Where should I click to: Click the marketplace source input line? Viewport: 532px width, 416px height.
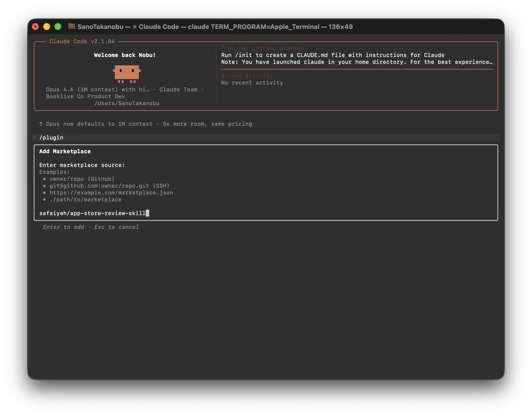[266, 213]
